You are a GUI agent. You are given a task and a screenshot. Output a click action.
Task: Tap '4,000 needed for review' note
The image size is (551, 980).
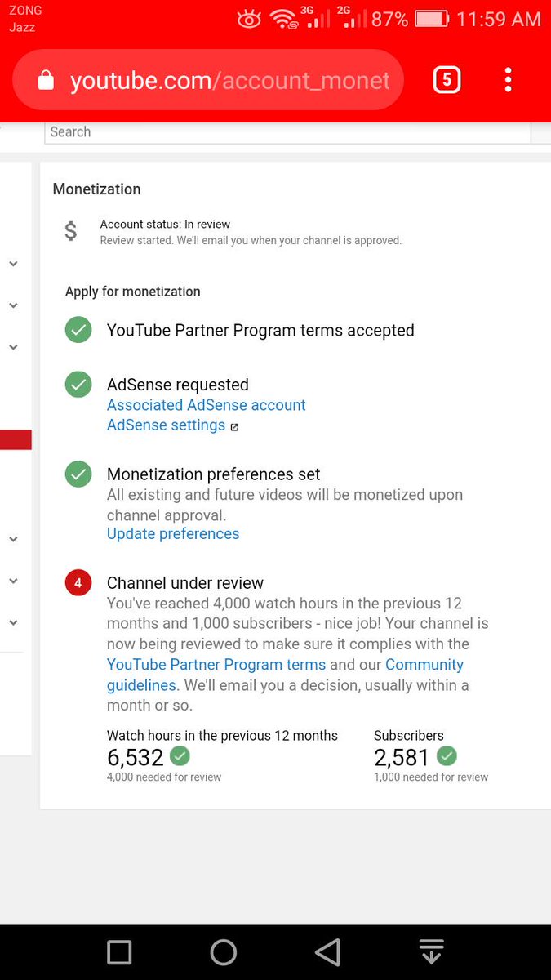164,777
